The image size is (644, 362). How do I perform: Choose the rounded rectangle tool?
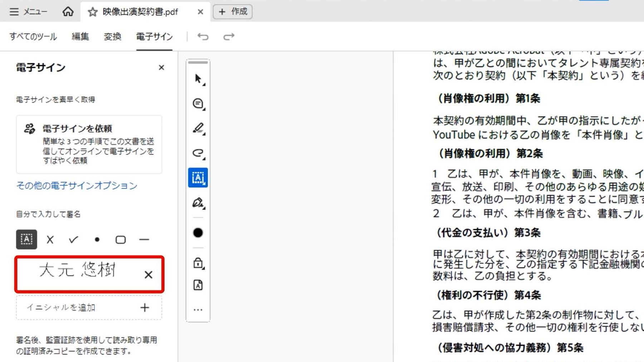[x=121, y=240]
